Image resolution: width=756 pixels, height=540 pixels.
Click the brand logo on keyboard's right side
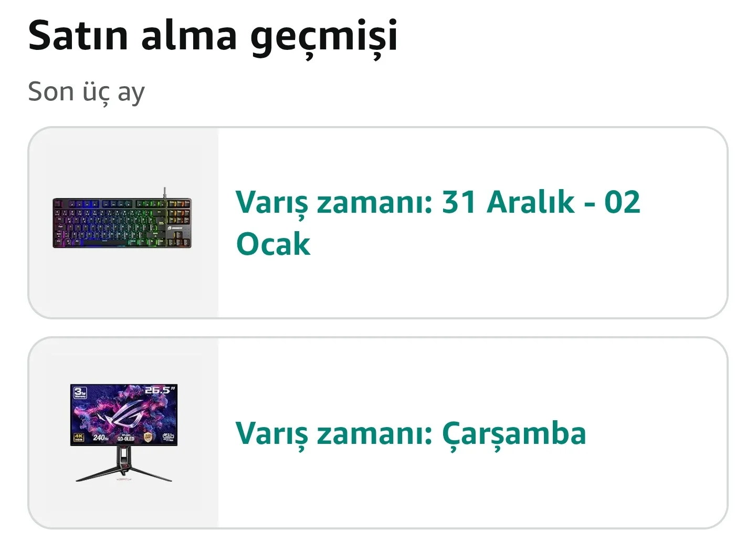point(174,228)
